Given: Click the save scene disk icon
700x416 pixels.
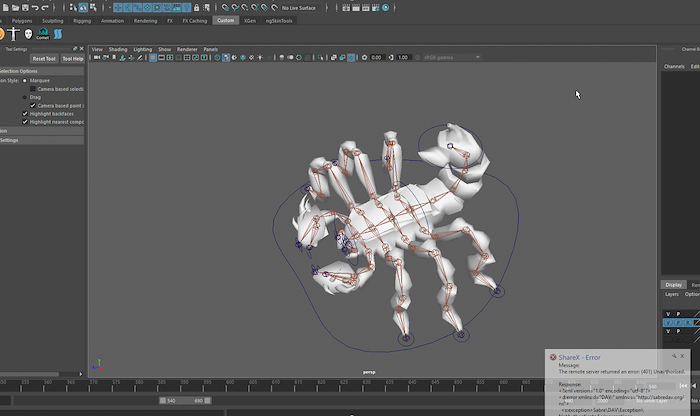Looking at the screenshot, I should [x=27, y=7].
